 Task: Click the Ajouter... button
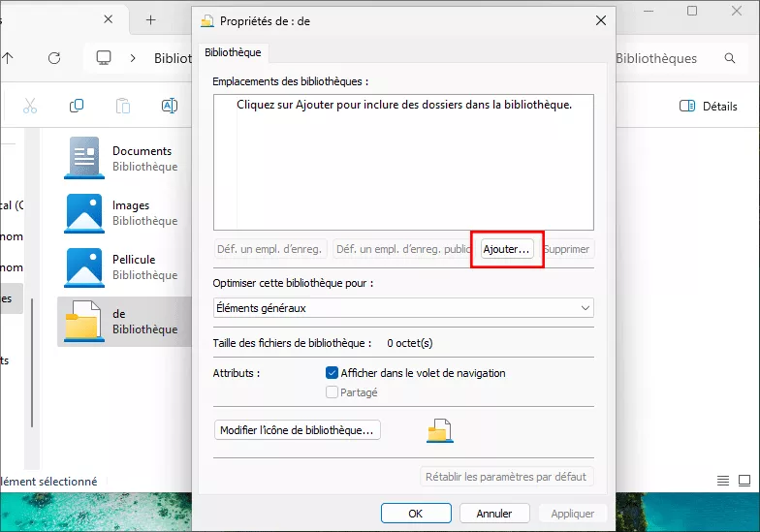tap(506, 249)
